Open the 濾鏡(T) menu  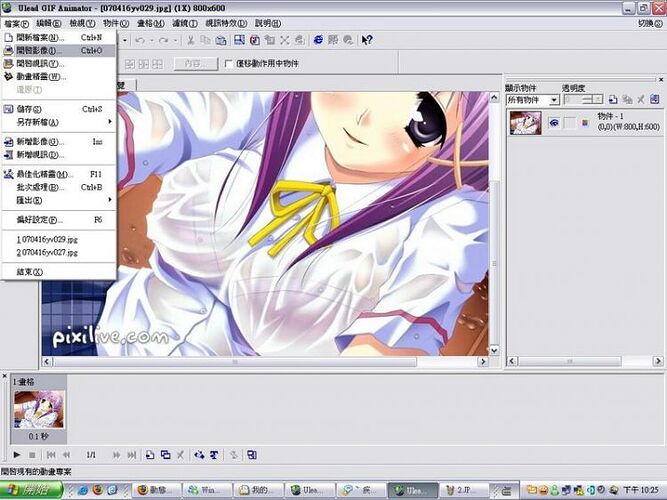(185, 23)
